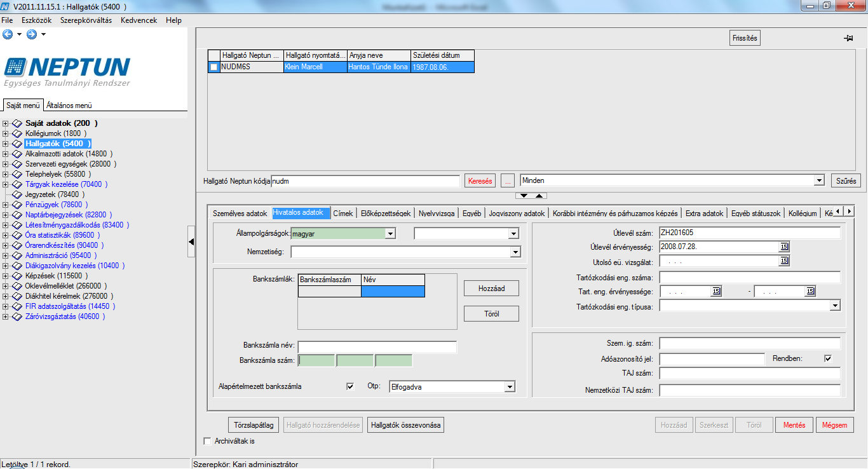Toggle Alapértelmezett bankszámla checkbox
The height and width of the screenshot is (469, 868).
[350, 386]
